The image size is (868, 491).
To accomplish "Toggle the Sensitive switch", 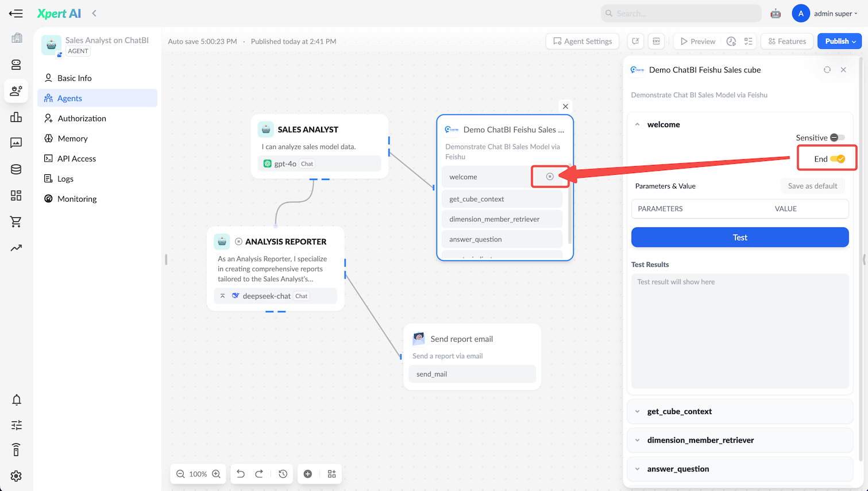I will (837, 138).
